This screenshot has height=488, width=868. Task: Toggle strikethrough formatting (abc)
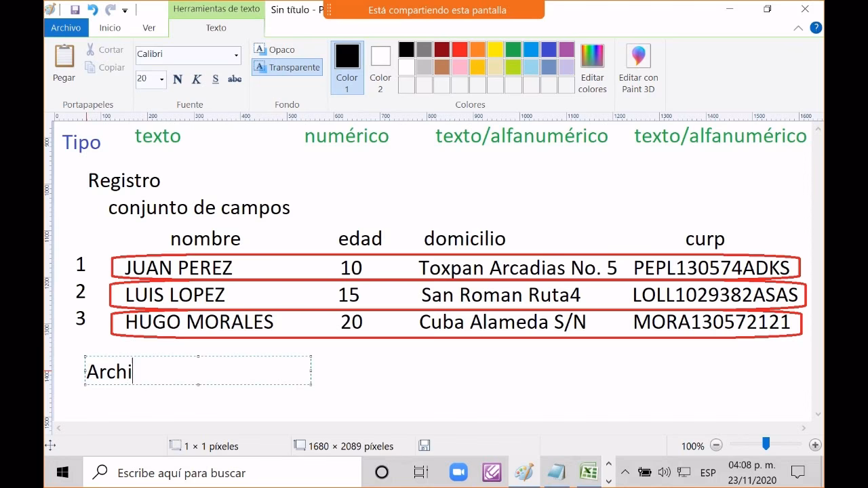pyautogui.click(x=235, y=79)
